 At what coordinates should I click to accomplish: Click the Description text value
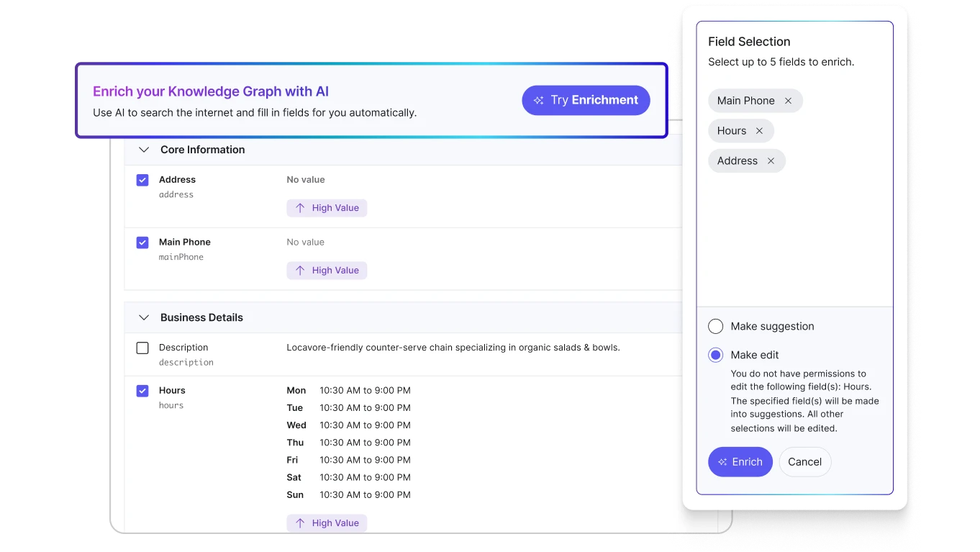click(453, 348)
